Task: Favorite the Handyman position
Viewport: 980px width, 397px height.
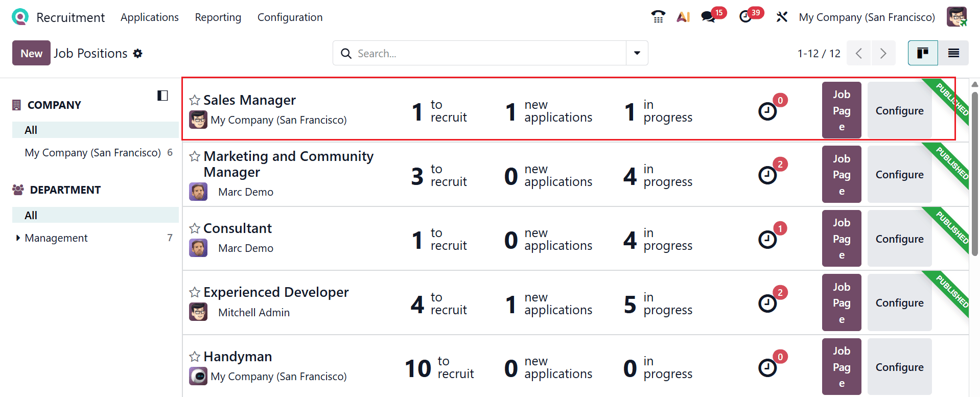Action: 195,357
